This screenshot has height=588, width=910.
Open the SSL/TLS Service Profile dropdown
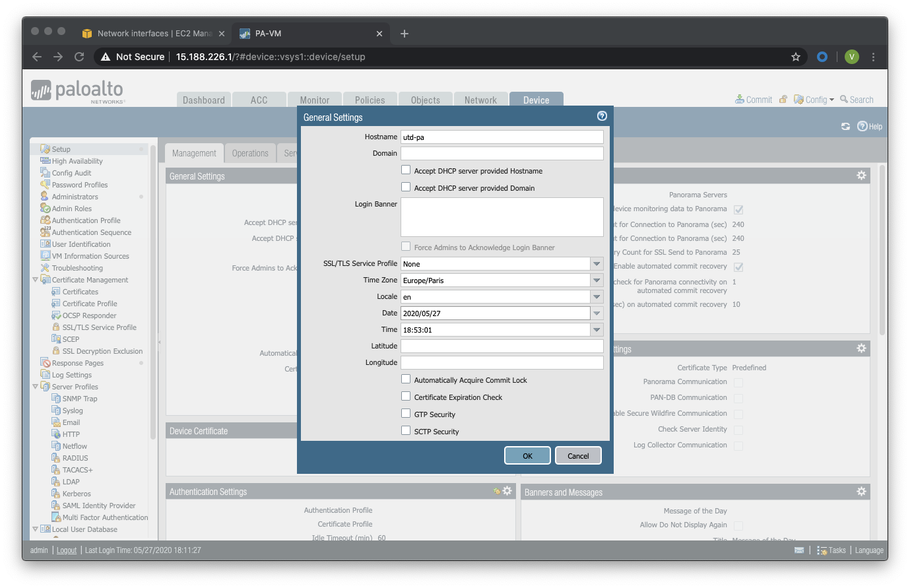coord(597,263)
